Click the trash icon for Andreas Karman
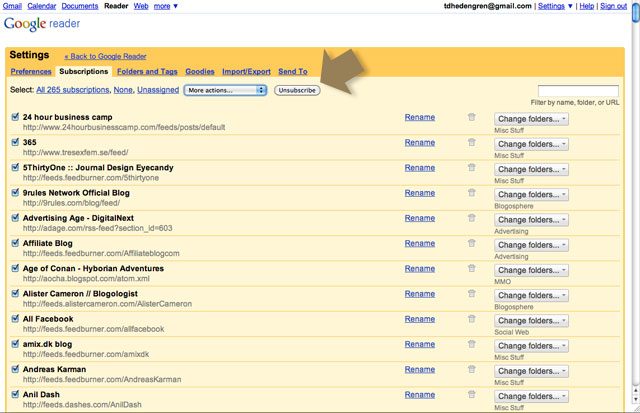 [471, 369]
